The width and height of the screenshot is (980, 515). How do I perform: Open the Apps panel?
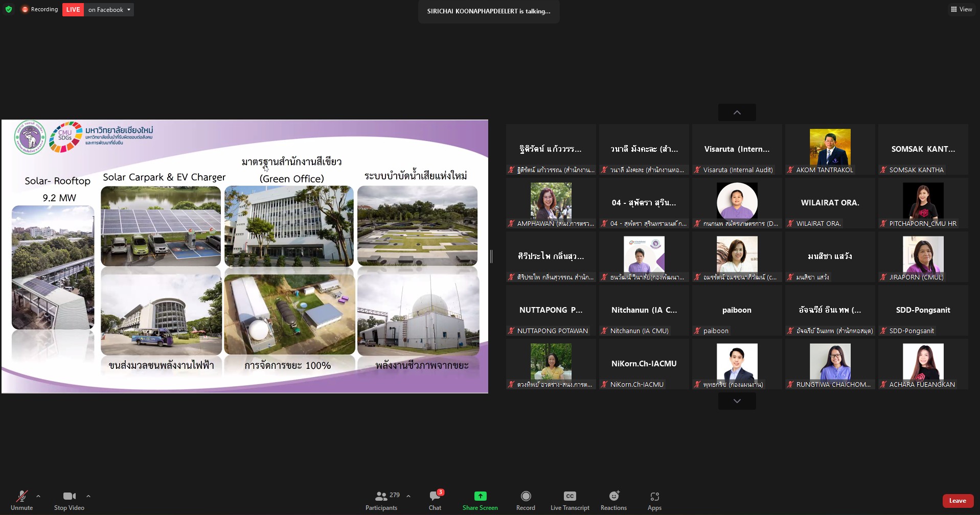654,496
